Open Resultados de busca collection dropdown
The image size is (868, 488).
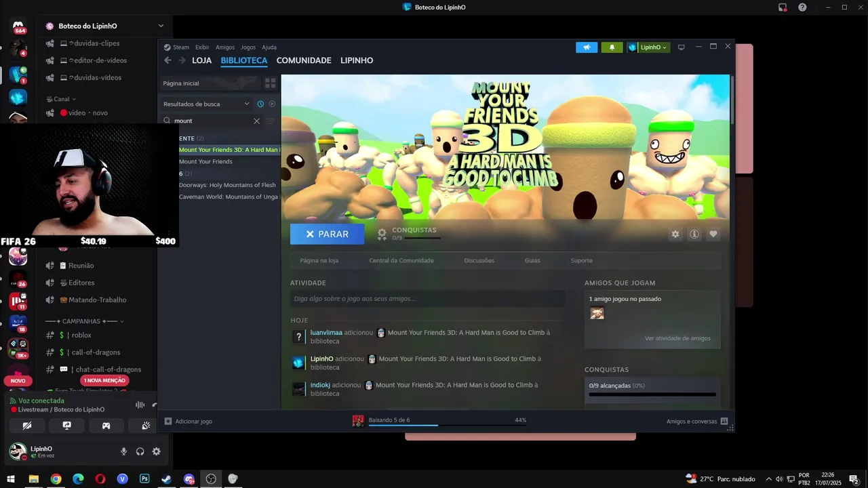pos(207,104)
